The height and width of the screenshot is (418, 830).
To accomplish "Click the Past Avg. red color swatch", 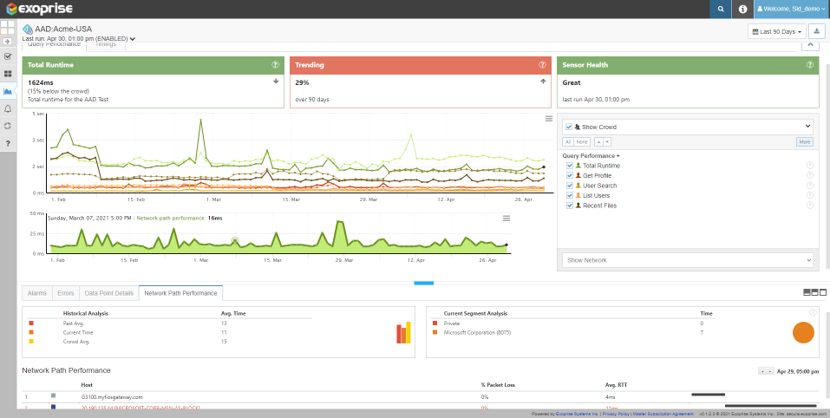I will click(31, 322).
